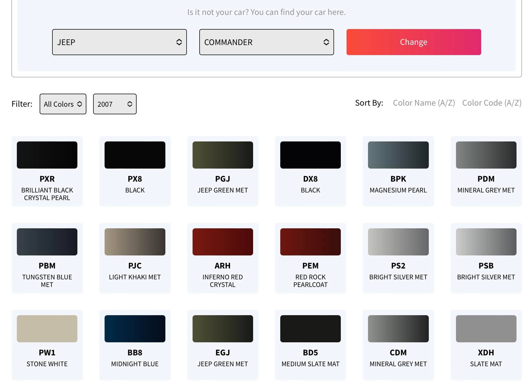Click the BD5 color code text
Viewport: 532px width, 392px height.
coord(310,353)
